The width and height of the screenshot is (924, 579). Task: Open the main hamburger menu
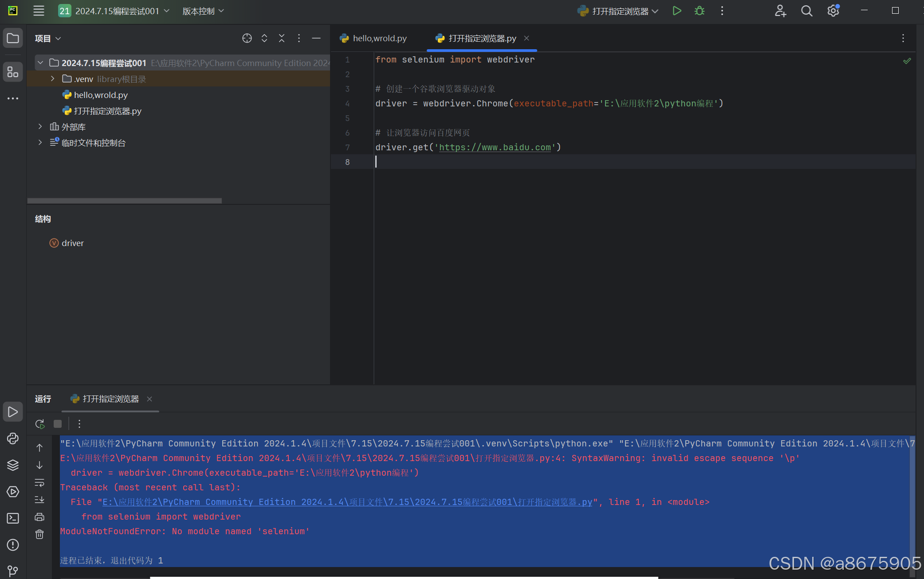coord(39,11)
